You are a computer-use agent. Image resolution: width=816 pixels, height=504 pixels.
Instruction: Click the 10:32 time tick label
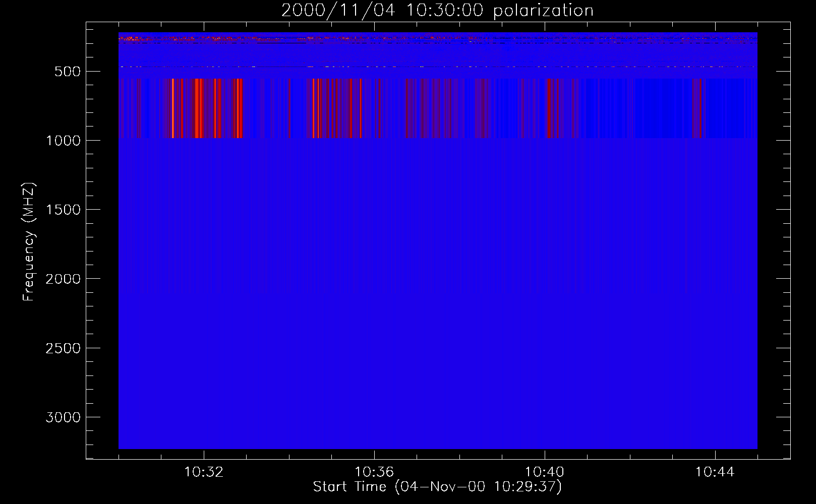[x=204, y=472]
